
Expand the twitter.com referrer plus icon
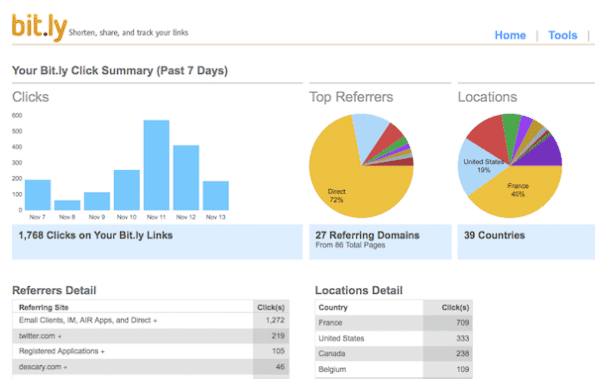[60, 337]
